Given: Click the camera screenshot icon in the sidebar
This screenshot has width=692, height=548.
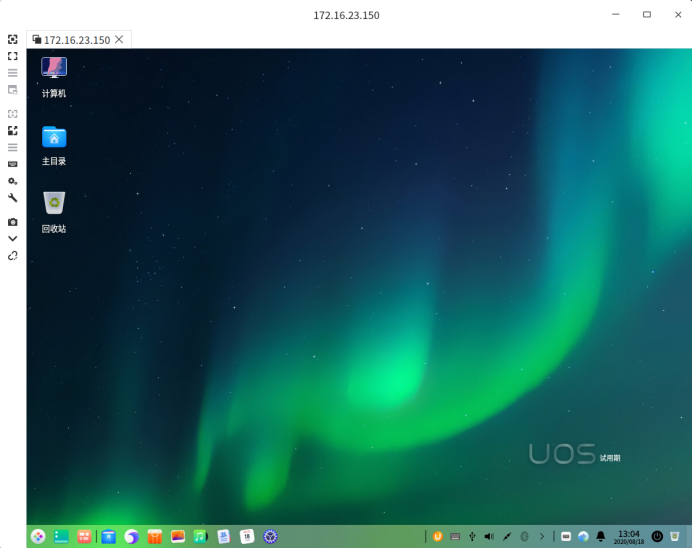Looking at the screenshot, I should (x=13, y=222).
